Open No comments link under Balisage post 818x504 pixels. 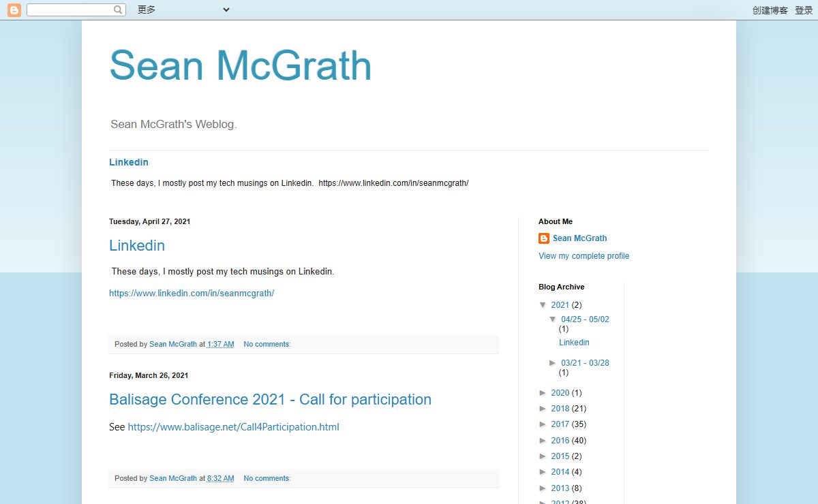267,479
